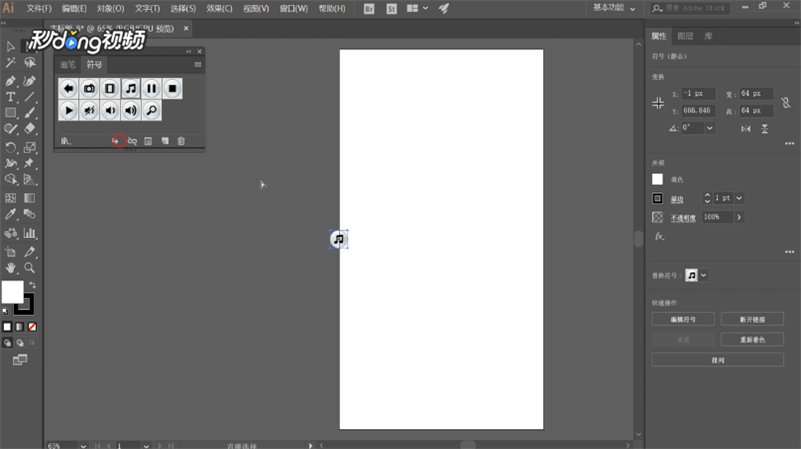Swap fill and stroke colors
The height and width of the screenshot is (449, 801).
point(32,285)
